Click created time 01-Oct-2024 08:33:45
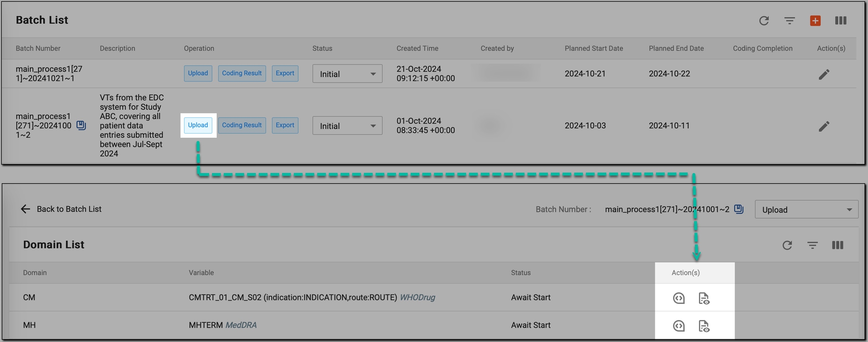 coord(426,126)
